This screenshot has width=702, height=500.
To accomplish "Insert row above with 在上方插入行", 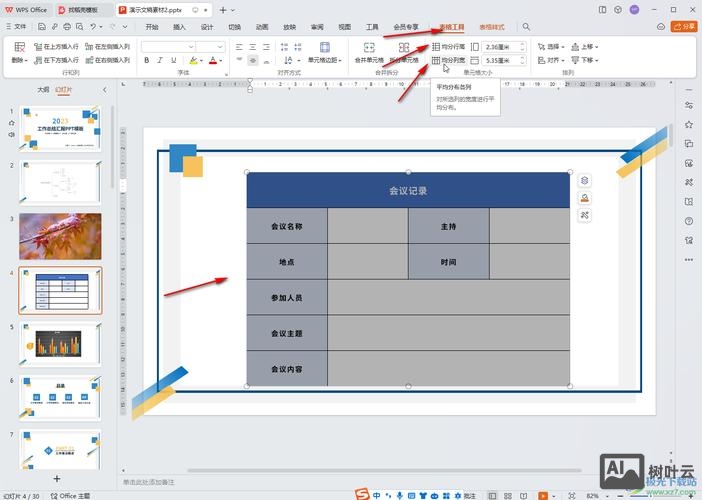I will (54, 47).
